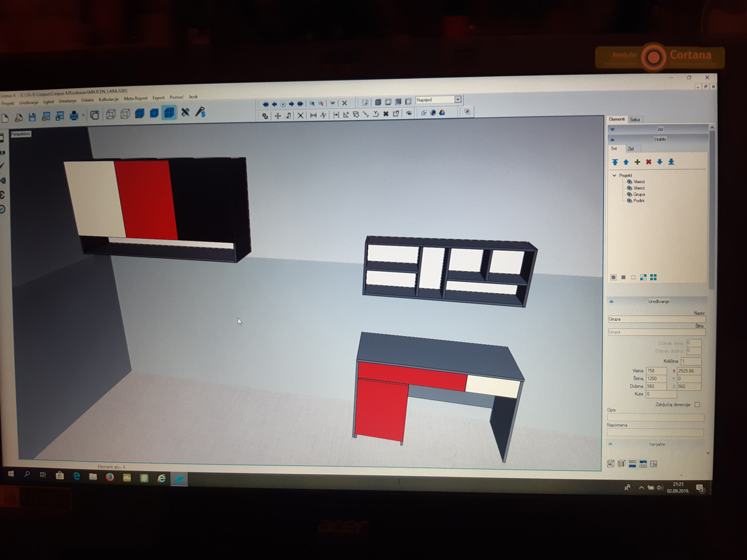Open Windows Start menu

pyautogui.click(x=11, y=475)
